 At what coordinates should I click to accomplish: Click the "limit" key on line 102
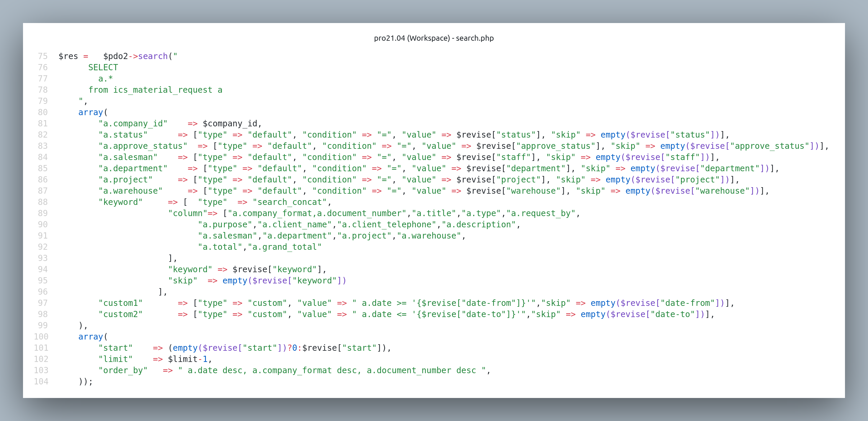tap(116, 359)
